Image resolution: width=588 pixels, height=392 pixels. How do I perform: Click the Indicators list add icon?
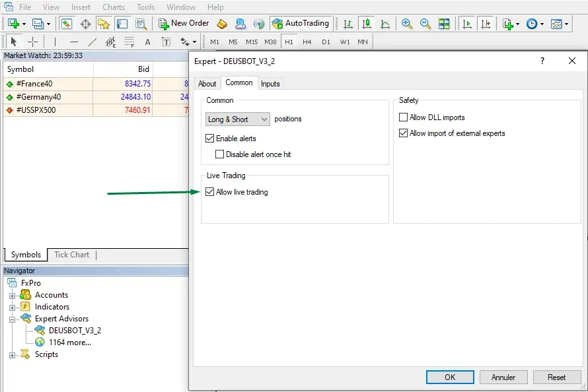click(x=508, y=24)
